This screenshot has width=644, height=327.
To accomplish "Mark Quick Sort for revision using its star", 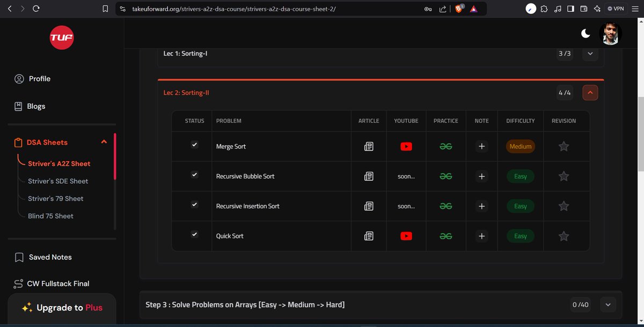I will 564,236.
